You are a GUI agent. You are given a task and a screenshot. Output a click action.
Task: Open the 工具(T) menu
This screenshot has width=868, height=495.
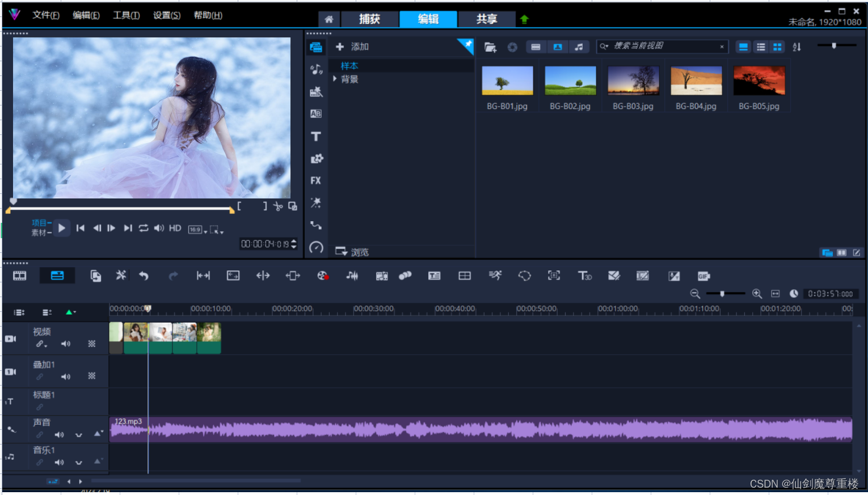[x=127, y=15]
